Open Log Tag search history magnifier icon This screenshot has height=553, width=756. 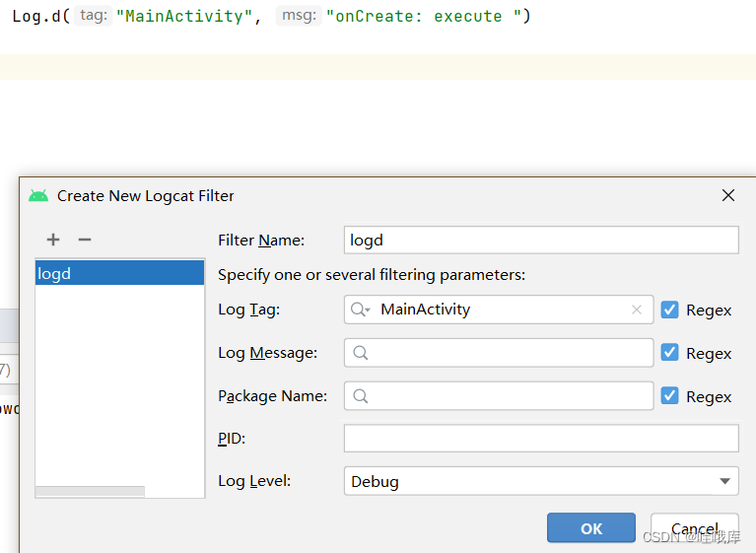[x=360, y=310]
